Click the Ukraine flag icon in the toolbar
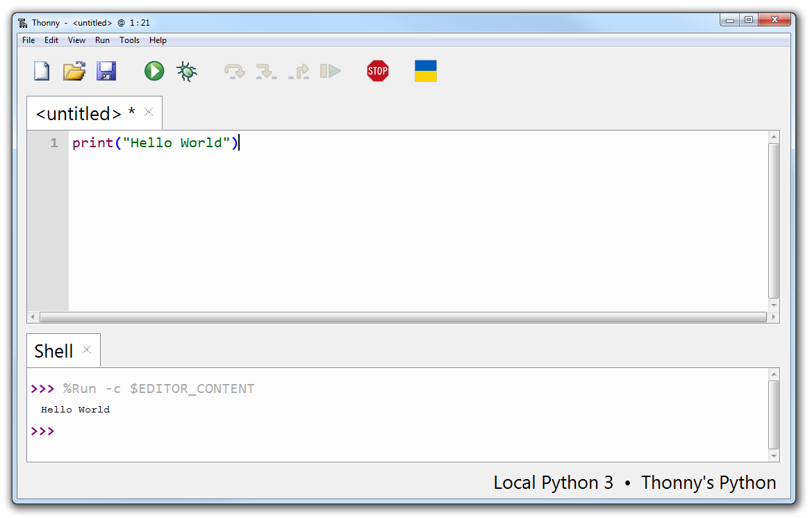Image resolution: width=812 pixels, height=518 pixels. tap(425, 71)
